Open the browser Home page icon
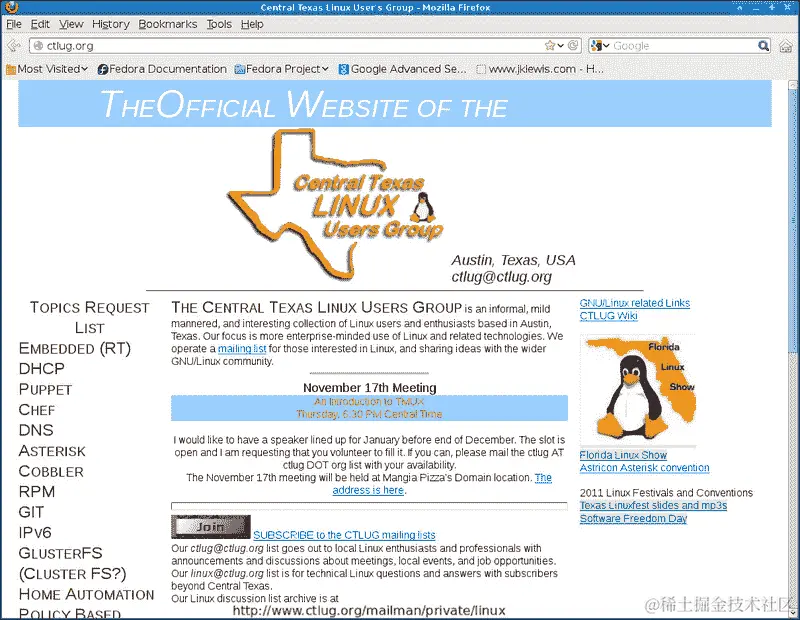800x620 pixels. click(x=784, y=46)
